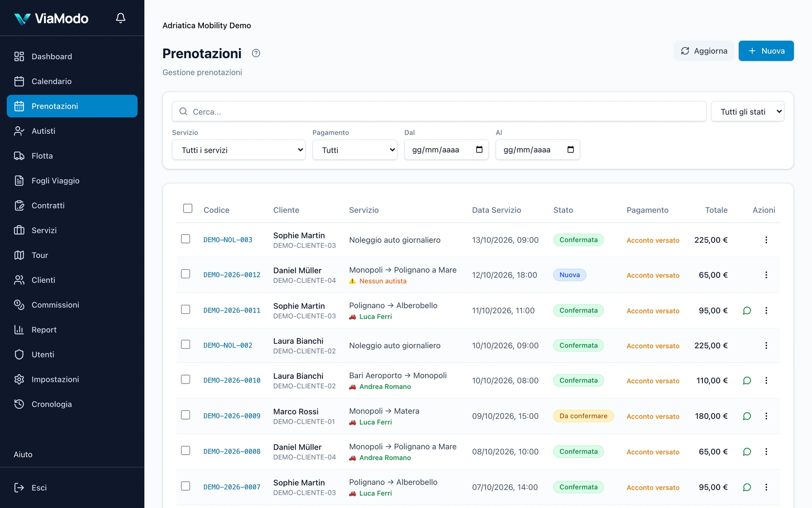Open calendar picker in Dal field

pyautogui.click(x=479, y=149)
